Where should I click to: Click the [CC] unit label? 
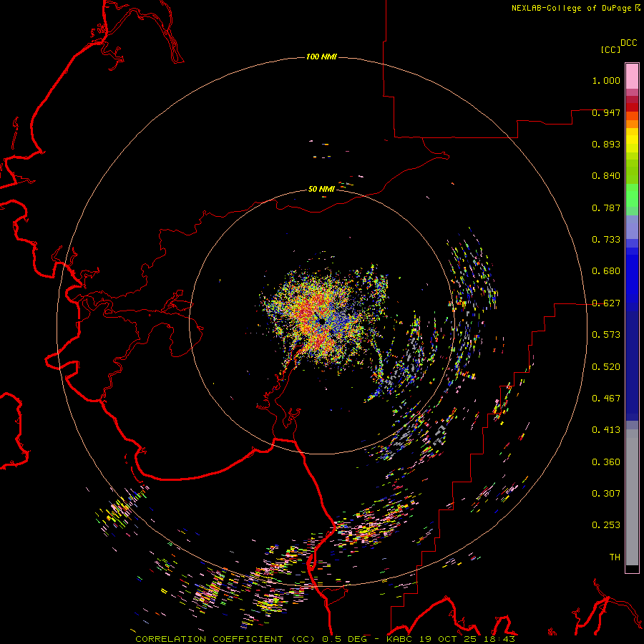pos(611,49)
